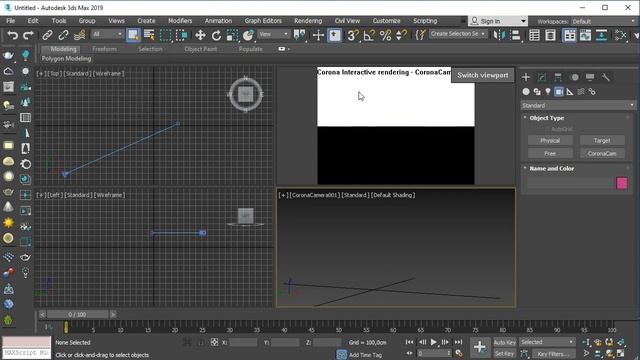The width and height of the screenshot is (640, 360).
Task: Open the File menu
Action: [x=11, y=21]
